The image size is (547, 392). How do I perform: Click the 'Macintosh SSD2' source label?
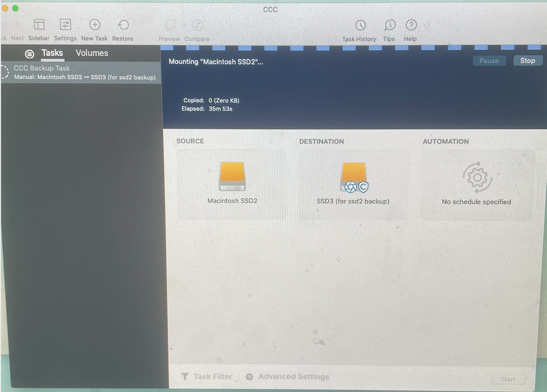point(233,201)
